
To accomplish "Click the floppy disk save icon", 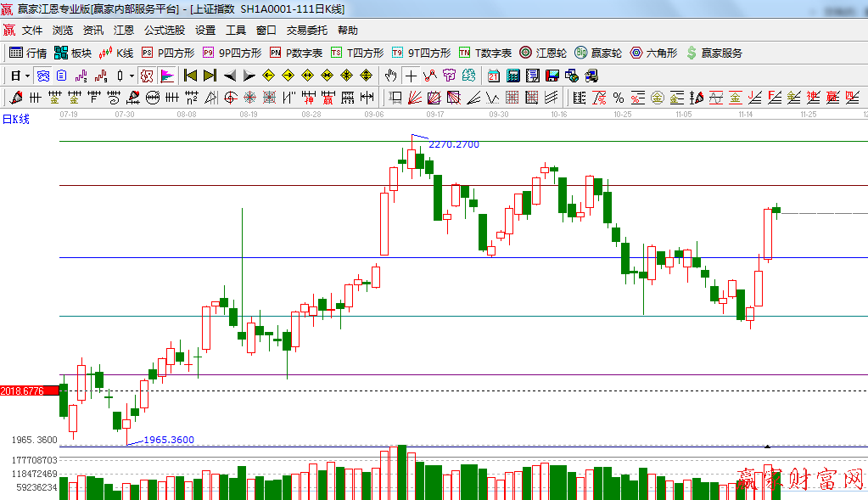I will tap(552, 76).
